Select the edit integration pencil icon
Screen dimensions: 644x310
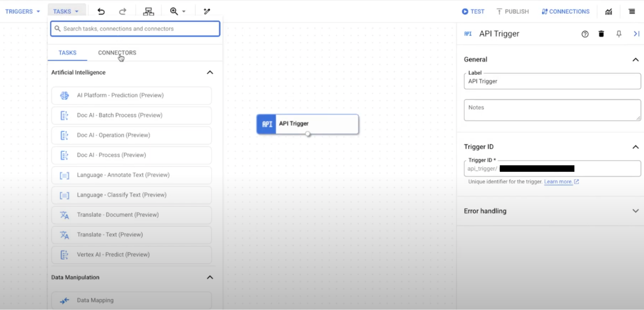207,11
